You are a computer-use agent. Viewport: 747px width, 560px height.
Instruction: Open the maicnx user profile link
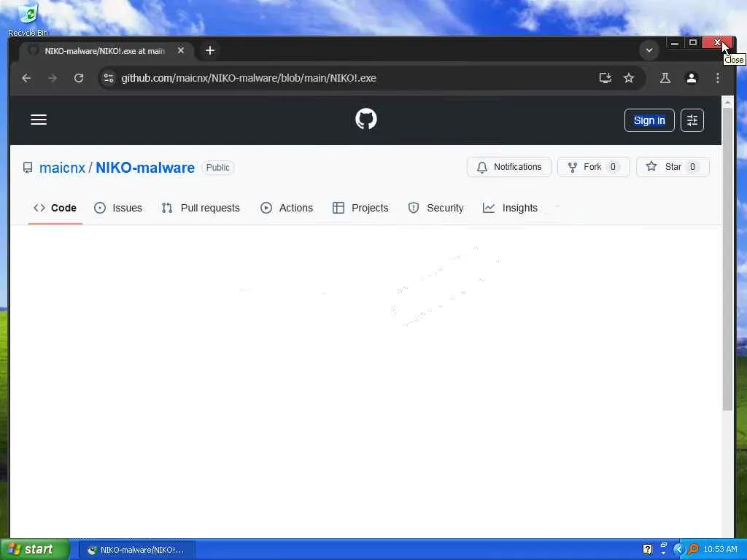(62, 168)
